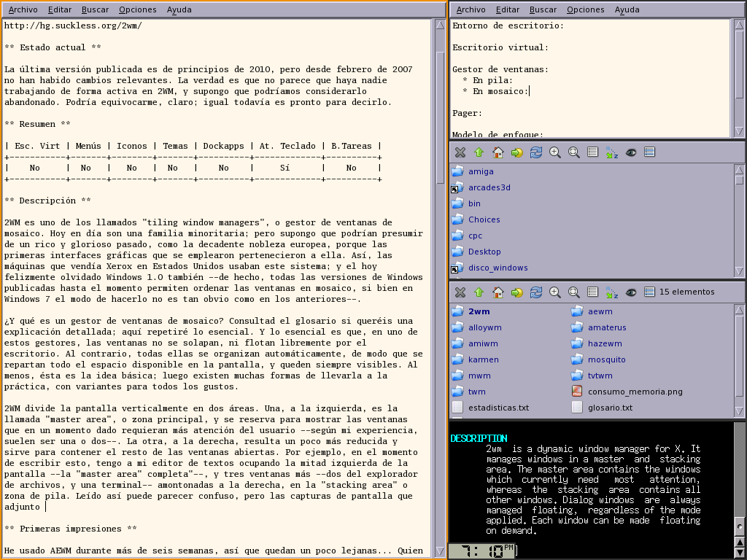Image resolution: width=747 pixels, height=560 pixels.
Task: Go to parent folder in lower file manager
Action: click(x=479, y=292)
